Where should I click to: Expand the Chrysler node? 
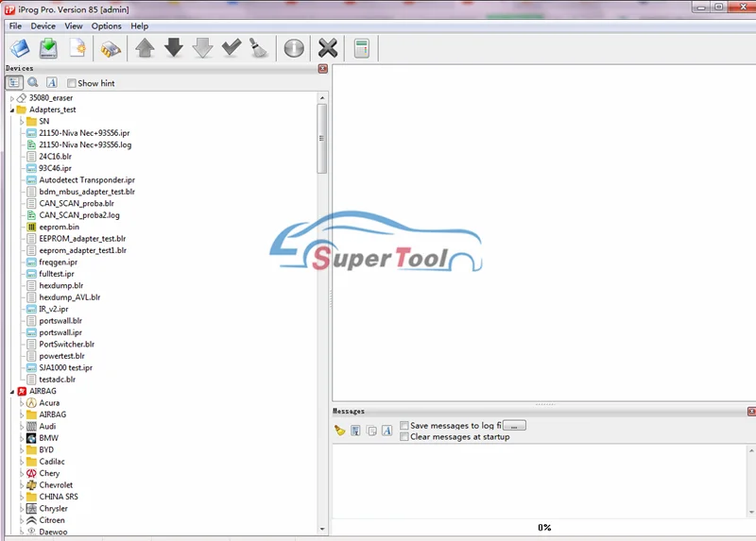click(x=22, y=509)
